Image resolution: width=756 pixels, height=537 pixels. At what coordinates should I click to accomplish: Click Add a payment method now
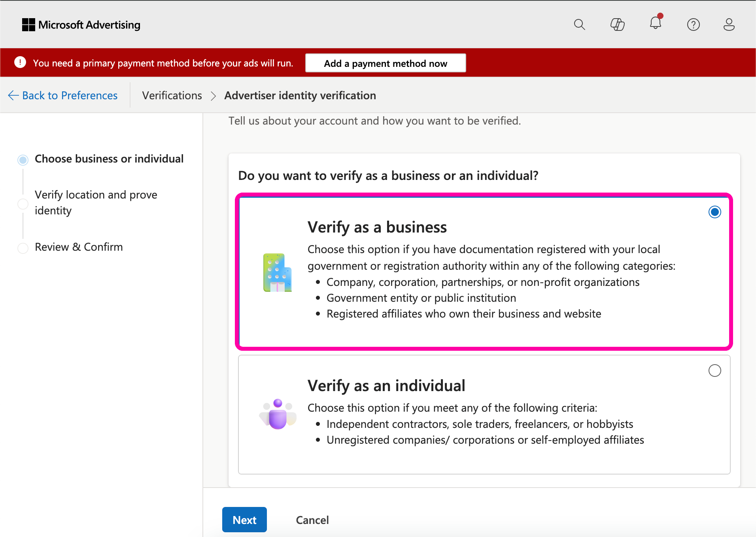(386, 63)
